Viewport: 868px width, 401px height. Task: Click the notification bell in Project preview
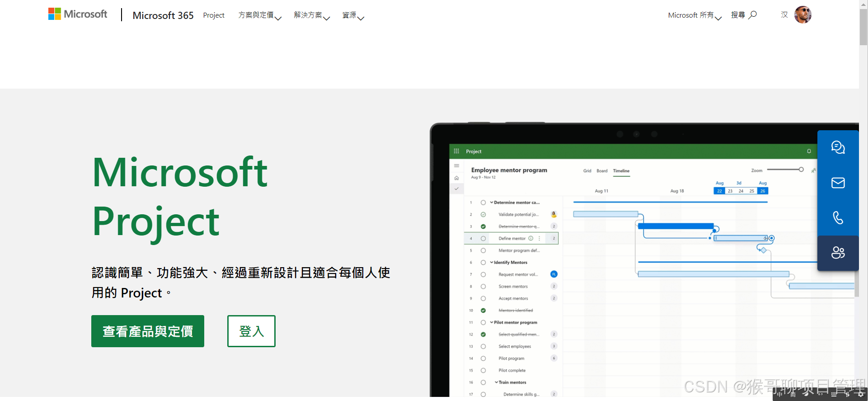click(x=809, y=151)
